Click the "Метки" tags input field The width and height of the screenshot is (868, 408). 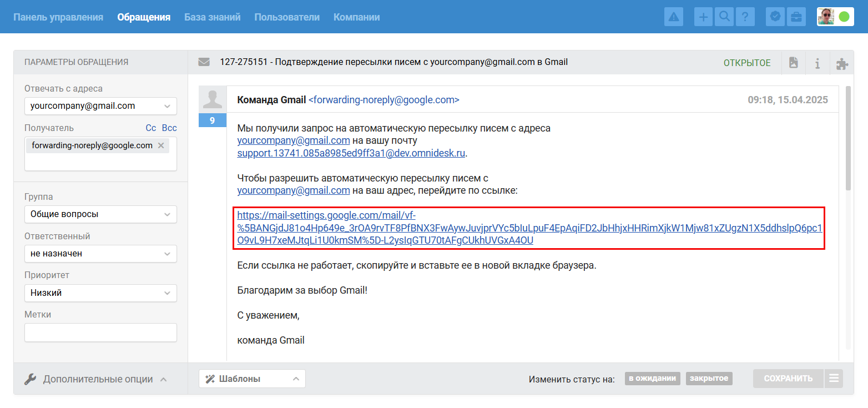click(100, 333)
